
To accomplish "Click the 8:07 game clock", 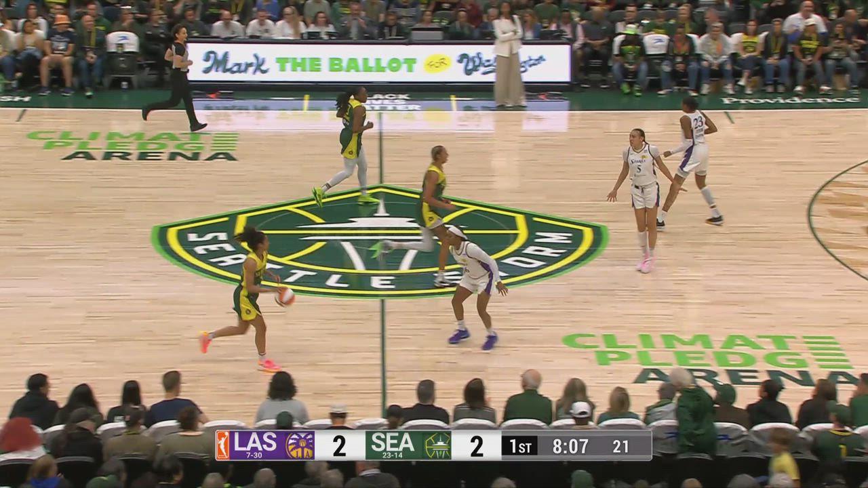I will pos(570,446).
